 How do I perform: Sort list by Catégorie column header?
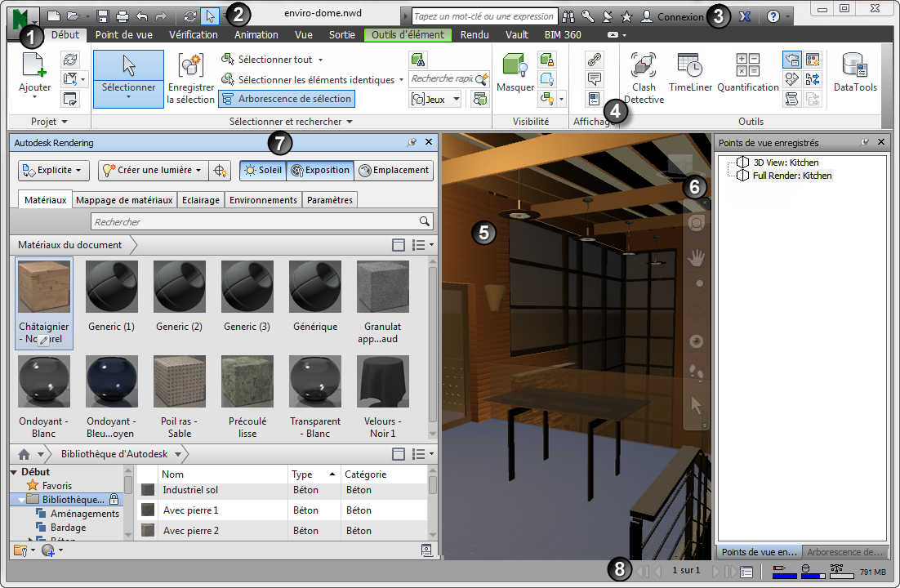(x=383, y=474)
